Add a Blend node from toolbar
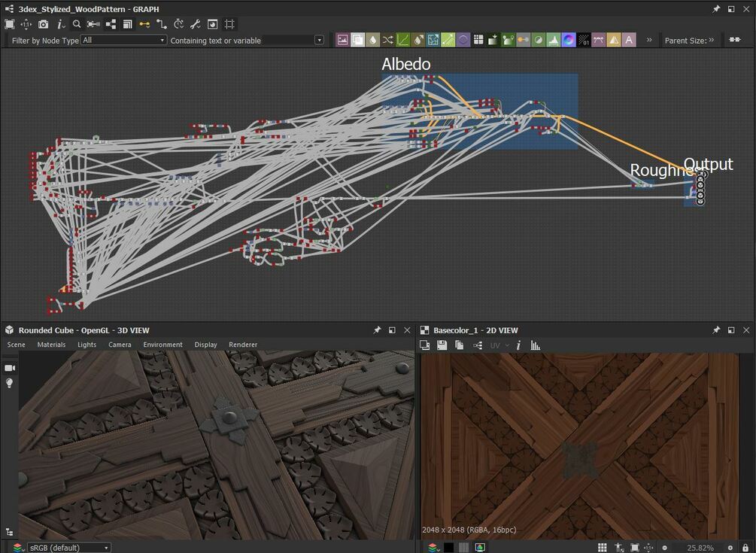Viewport: 756px width, 553px height. tap(358, 40)
